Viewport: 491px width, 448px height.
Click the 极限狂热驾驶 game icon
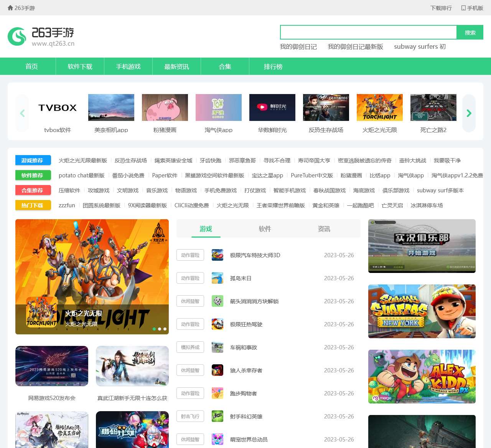tap(217, 324)
